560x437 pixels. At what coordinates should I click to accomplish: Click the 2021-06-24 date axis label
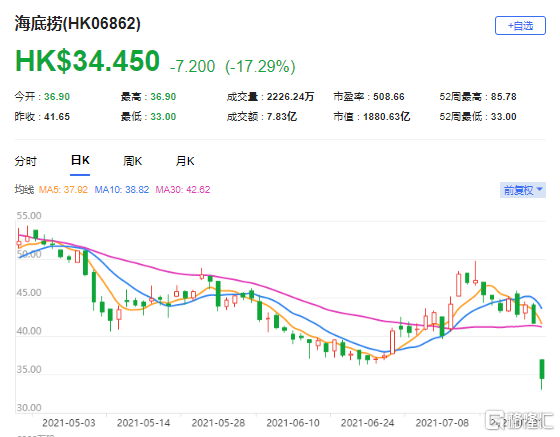click(368, 423)
